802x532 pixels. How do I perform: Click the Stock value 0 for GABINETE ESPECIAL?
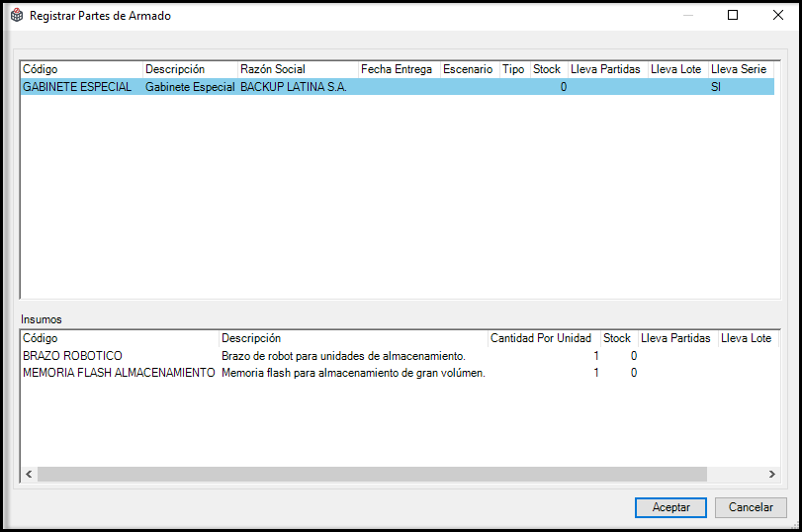pyautogui.click(x=563, y=87)
